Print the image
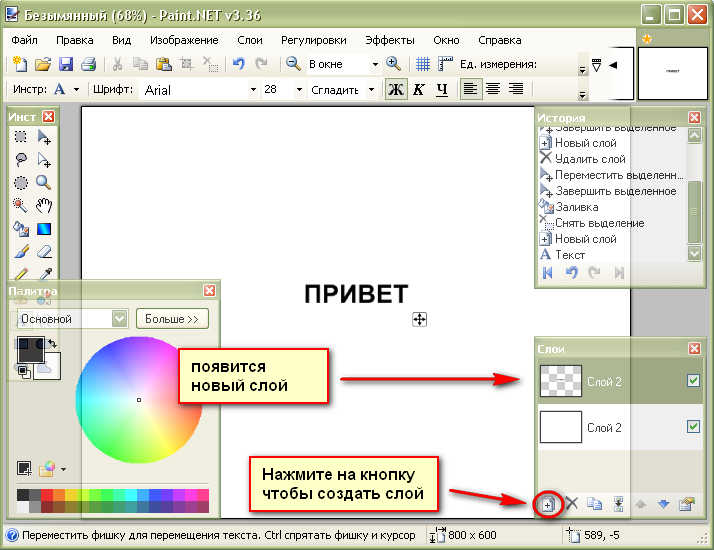The image size is (714, 550). pos(88,64)
